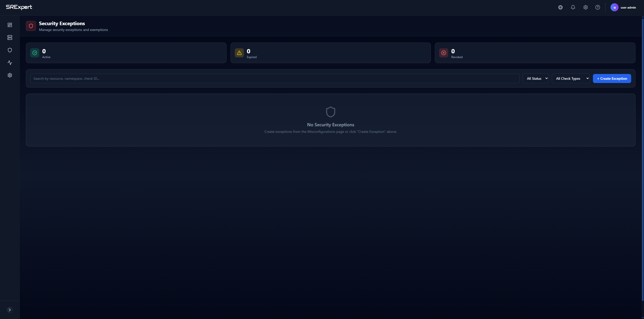Screen dimensions: 644x319
Task: Click the server clusters sidebar icon
Action: pos(10,37)
